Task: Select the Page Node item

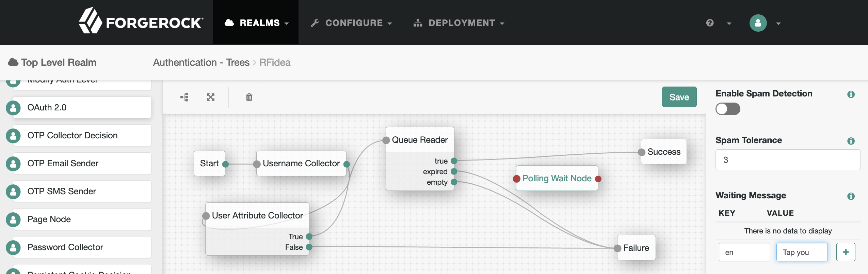Action: click(x=82, y=219)
